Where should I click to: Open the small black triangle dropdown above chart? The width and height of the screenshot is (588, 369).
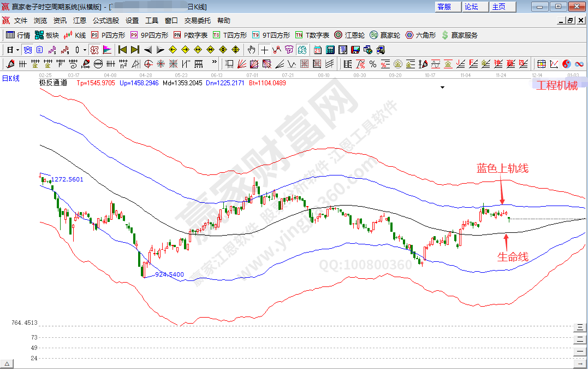[442, 87]
